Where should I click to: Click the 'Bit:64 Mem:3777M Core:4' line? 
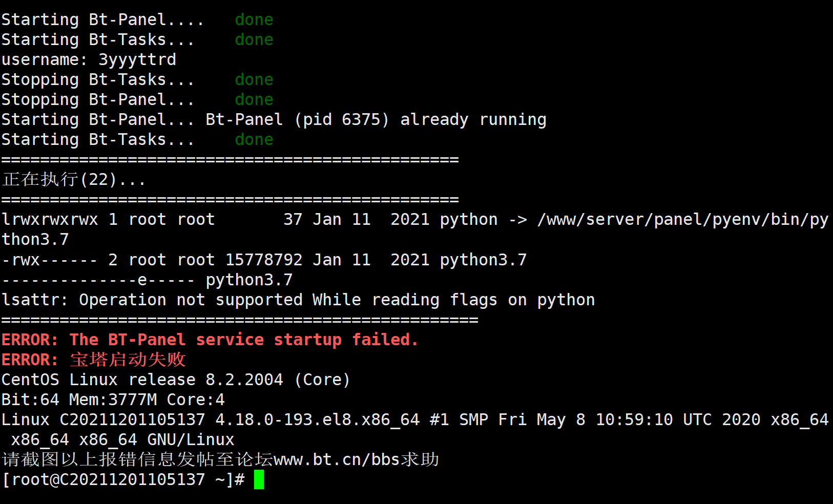pos(113,400)
